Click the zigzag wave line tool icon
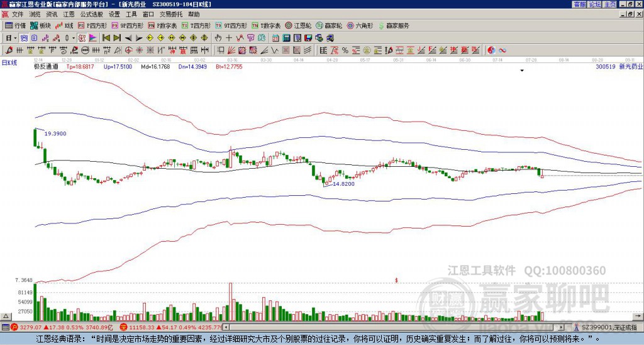644x345 pixels. [274, 50]
